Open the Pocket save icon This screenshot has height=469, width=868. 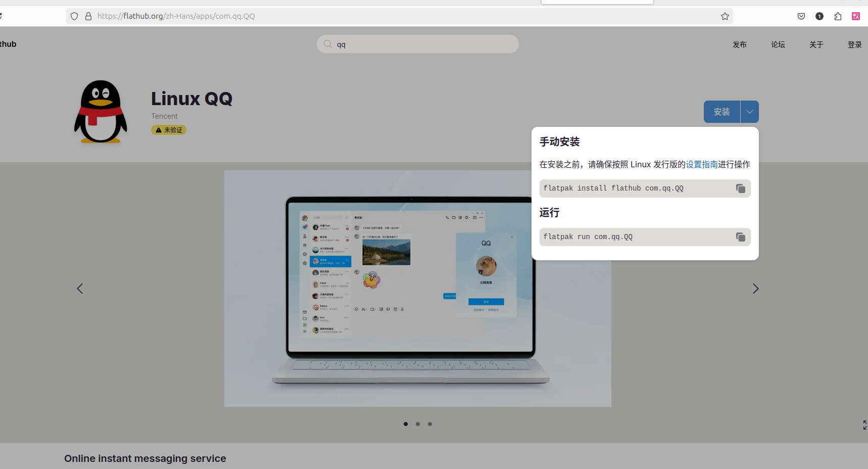[x=801, y=16]
